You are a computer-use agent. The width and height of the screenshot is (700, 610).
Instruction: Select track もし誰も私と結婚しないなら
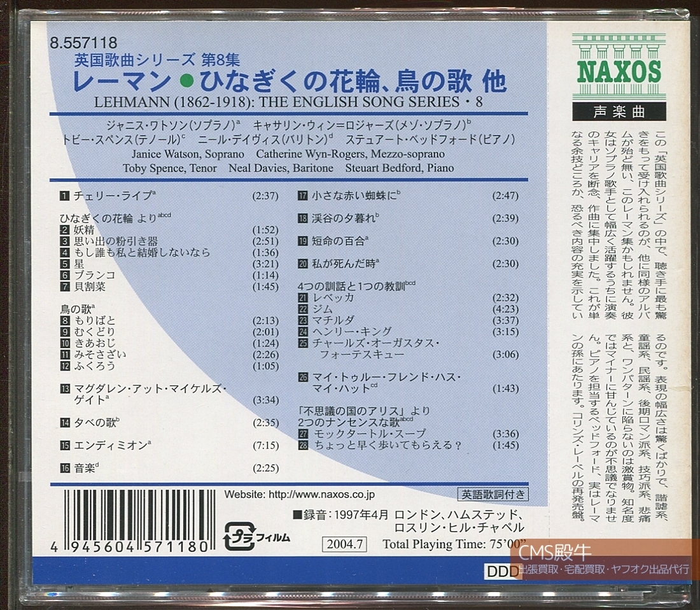click(x=142, y=253)
